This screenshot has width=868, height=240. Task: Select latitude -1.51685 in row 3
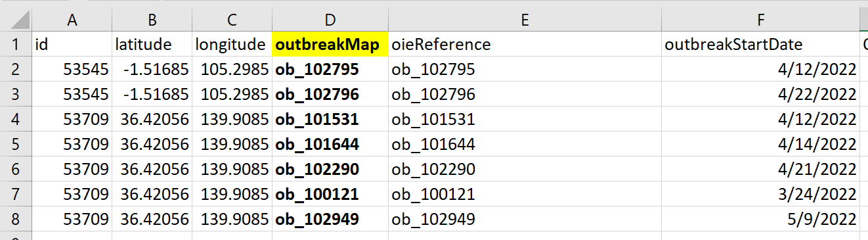tap(152, 94)
